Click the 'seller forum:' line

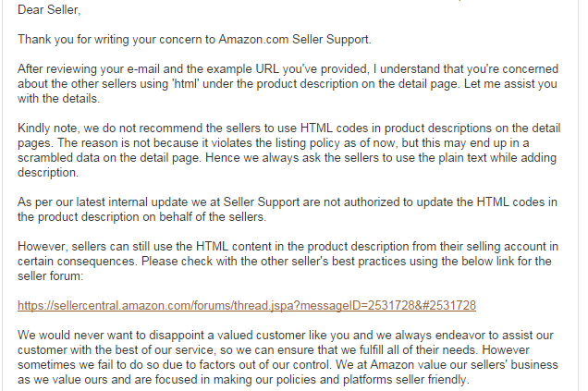50,275
